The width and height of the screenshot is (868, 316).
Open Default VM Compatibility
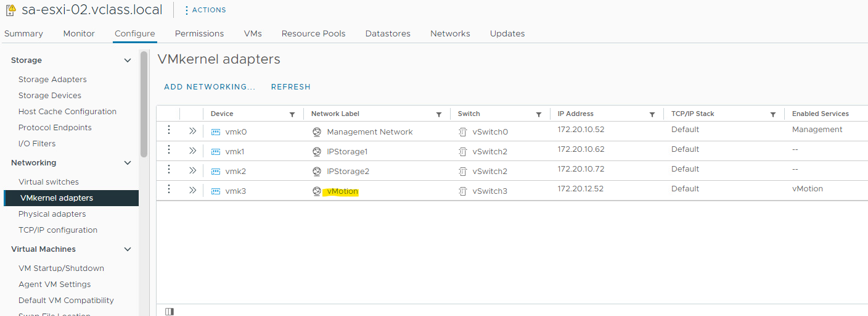[66, 300]
